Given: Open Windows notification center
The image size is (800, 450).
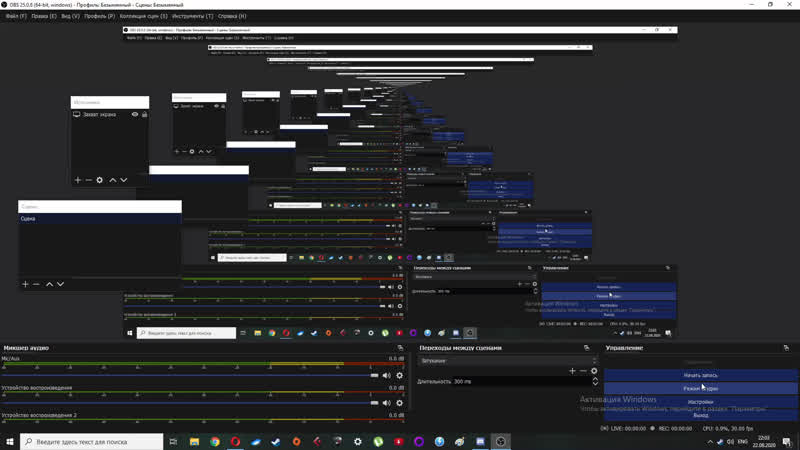Looking at the screenshot, I should pos(787,442).
